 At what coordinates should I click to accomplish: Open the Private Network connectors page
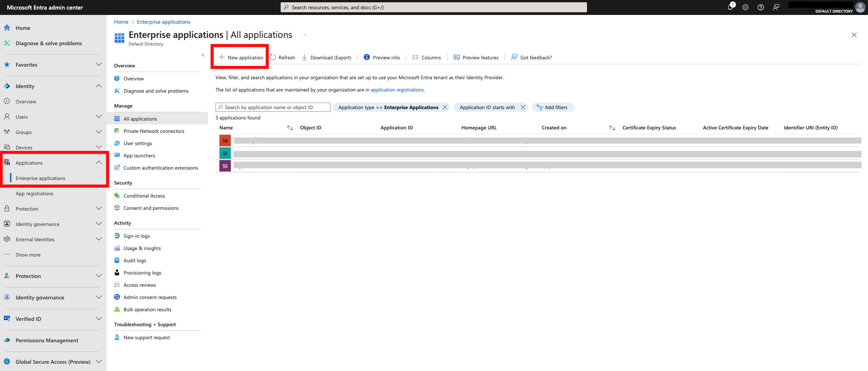click(x=154, y=131)
